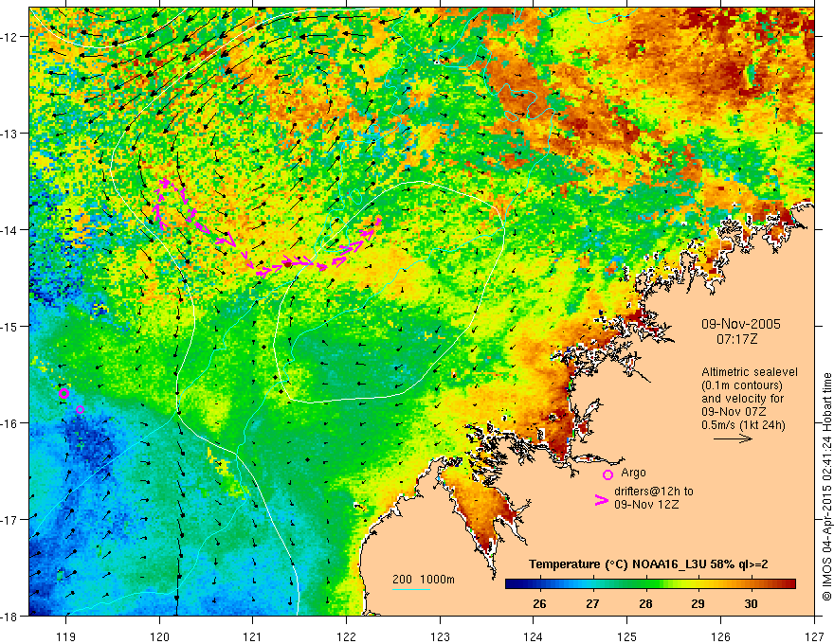This screenshot has width=834, height=644.
Task: Click the 'drifters@12h to' legend text
Action: [654, 492]
